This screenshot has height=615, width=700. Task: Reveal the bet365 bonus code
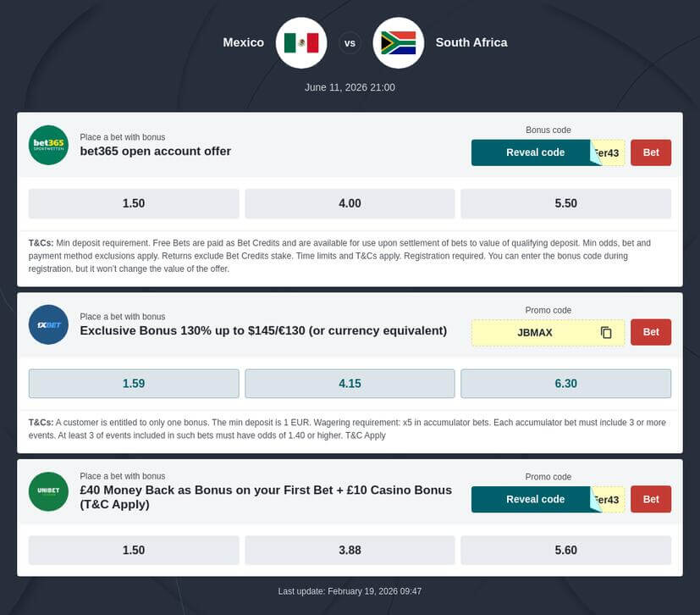pyautogui.click(x=535, y=152)
